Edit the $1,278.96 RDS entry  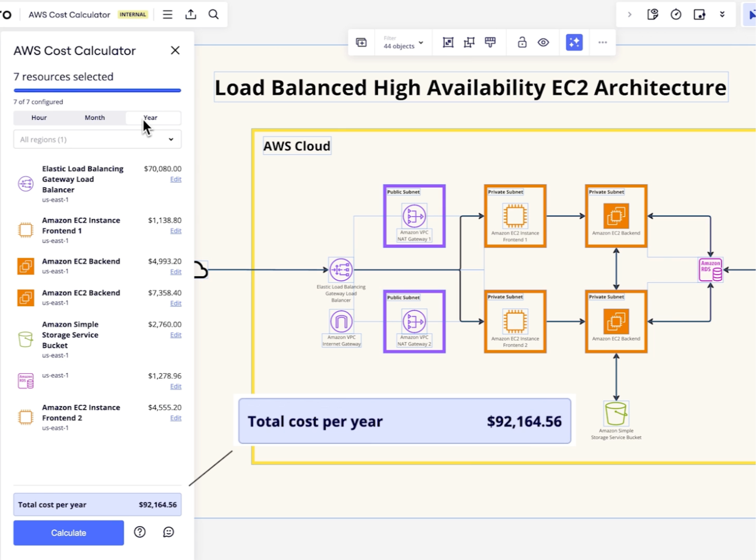point(176,386)
